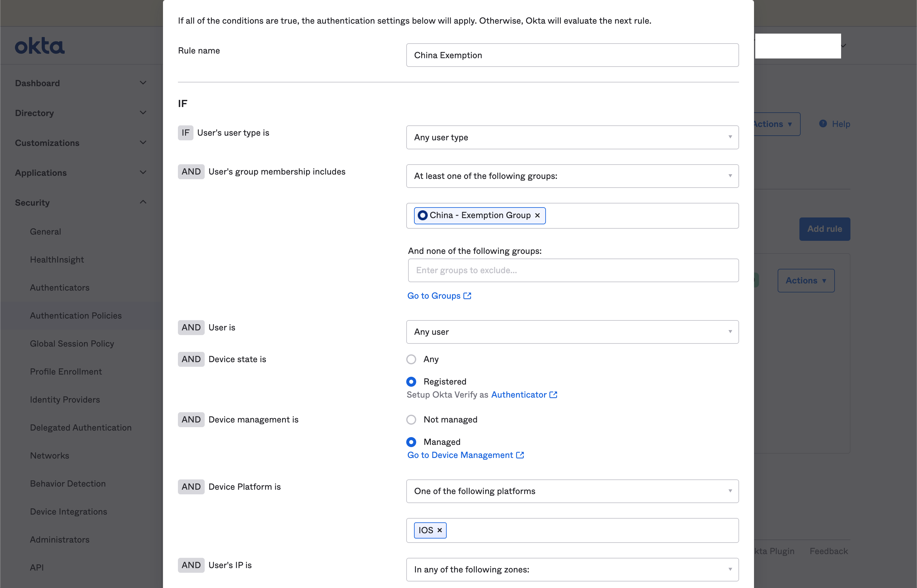Click the external icon beside Go to Device Management
Viewport: 917px width, 588px height.
(520, 455)
